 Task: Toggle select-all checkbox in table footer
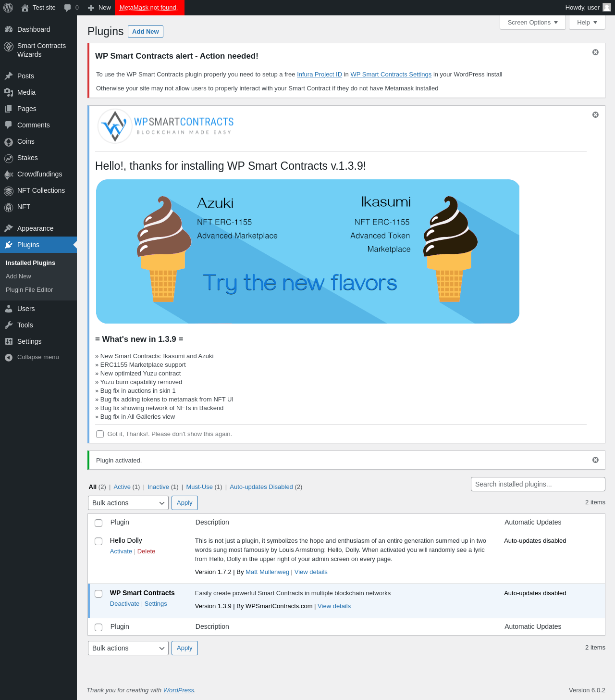tap(98, 627)
